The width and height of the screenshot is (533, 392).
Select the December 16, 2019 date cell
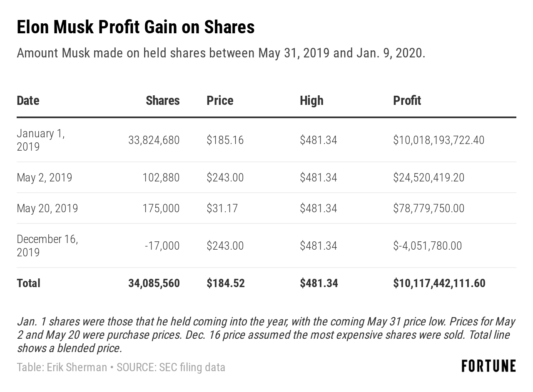click(x=47, y=246)
